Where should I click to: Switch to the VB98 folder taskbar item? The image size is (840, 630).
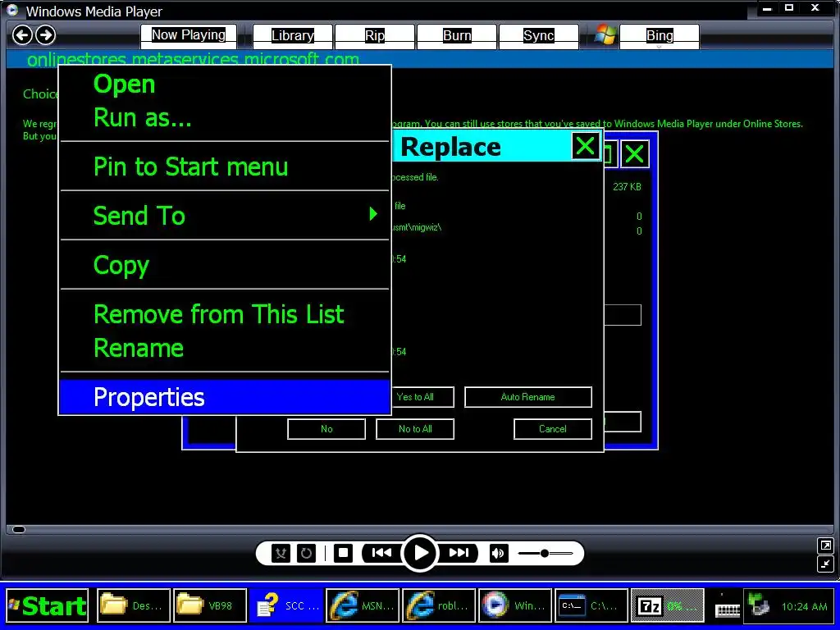tap(210, 606)
